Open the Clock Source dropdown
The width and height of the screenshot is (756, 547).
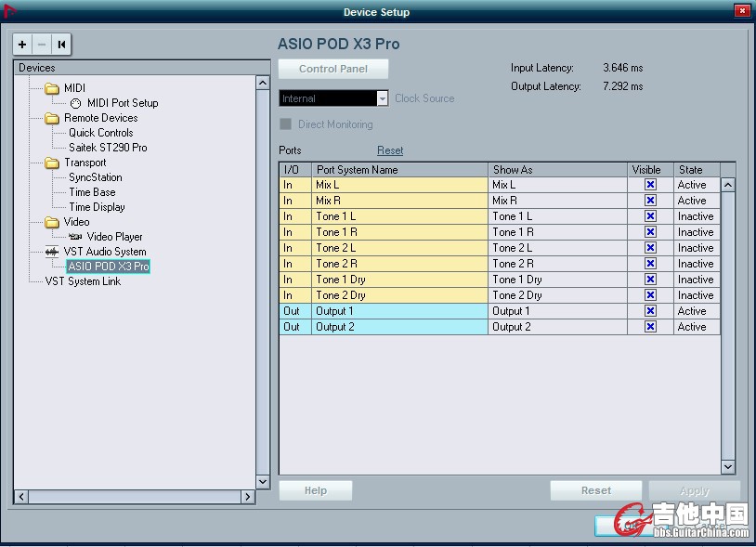click(382, 98)
